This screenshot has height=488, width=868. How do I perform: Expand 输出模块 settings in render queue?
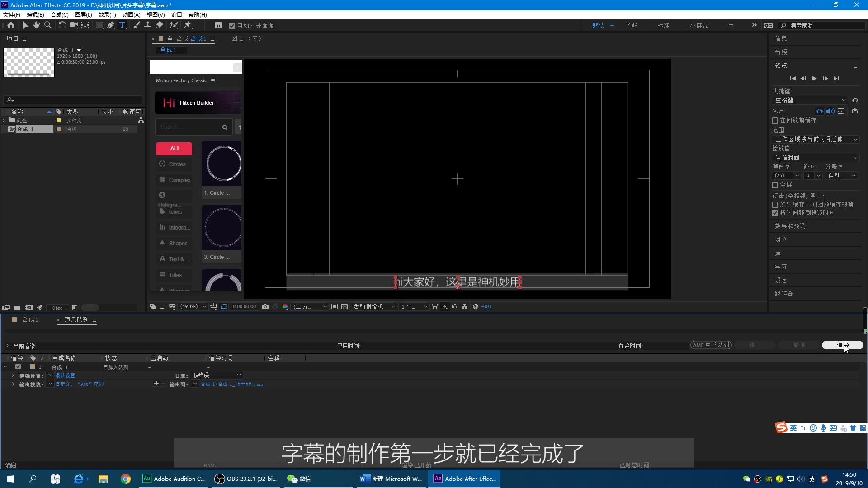pyautogui.click(x=13, y=384)
